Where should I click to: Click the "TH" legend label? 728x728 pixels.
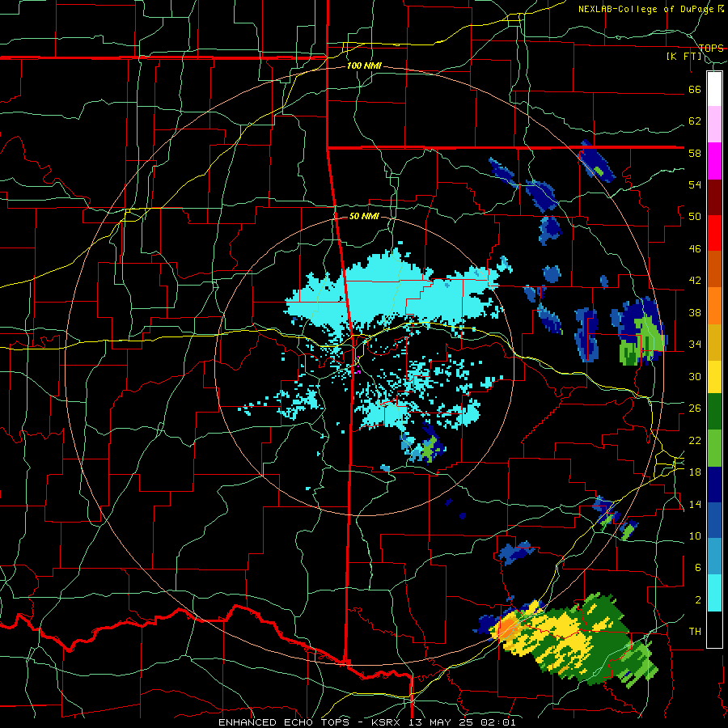[x=695, y=631]
